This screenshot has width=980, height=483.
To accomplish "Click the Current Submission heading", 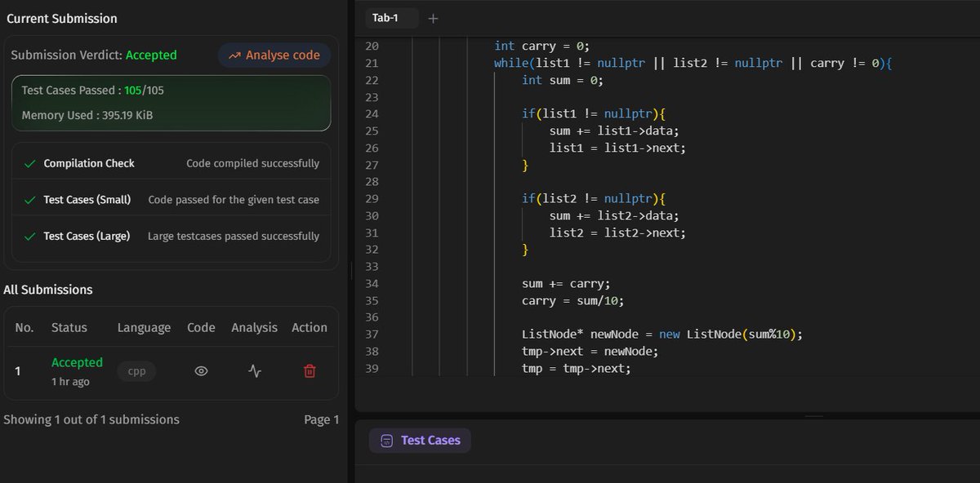I will coord(62,18).
